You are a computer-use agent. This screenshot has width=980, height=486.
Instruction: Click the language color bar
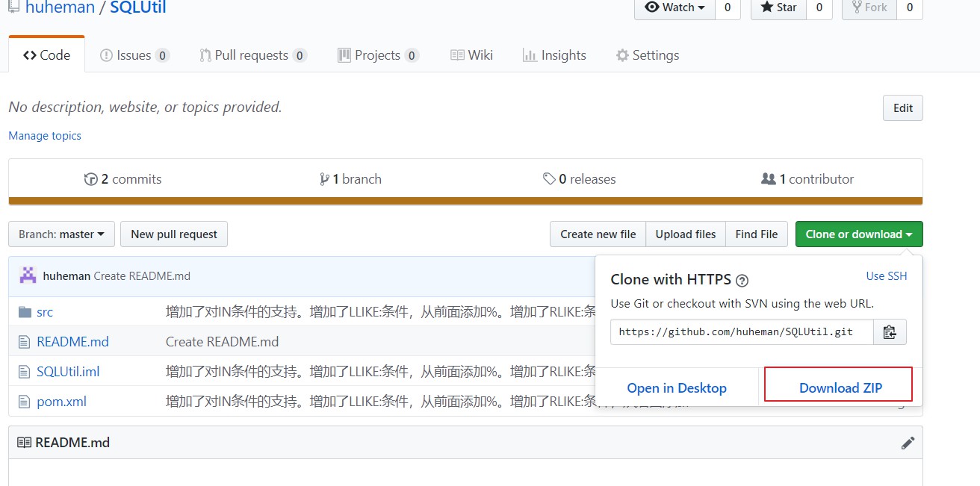[x=465, y=201]
